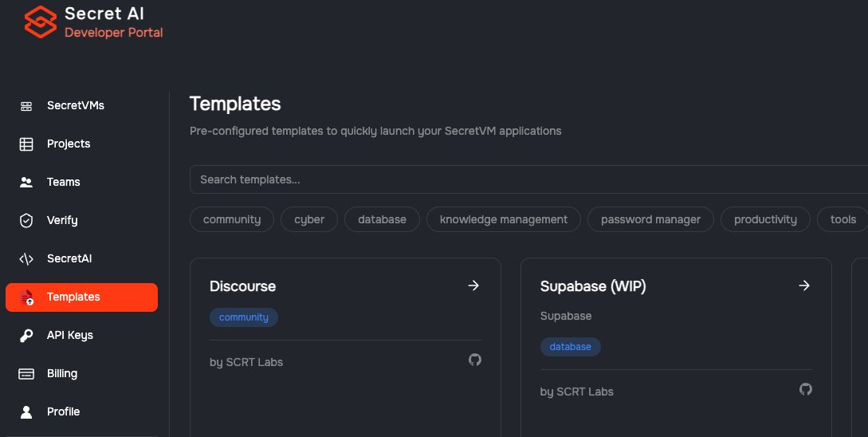Click community badge on Discourse card

(244, 317)
